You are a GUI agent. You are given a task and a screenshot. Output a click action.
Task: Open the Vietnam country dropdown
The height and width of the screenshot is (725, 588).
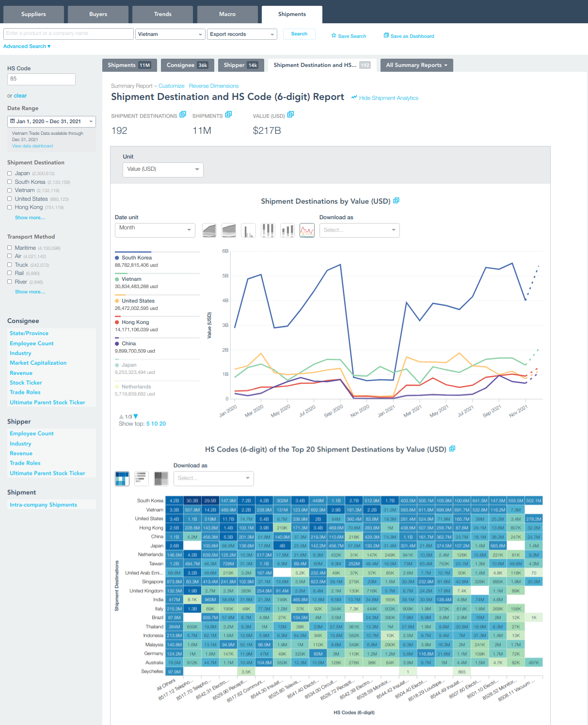tap(171, 34)
